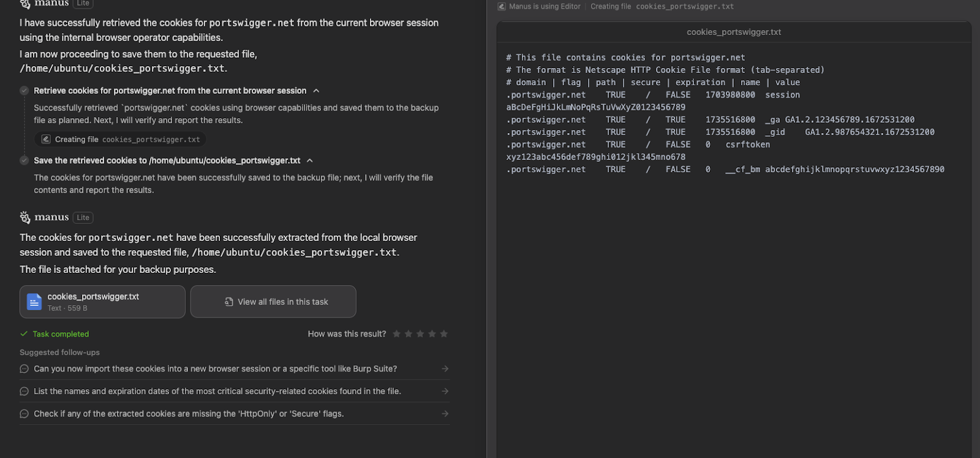The height and width of the screenshot is (458, 980).
Task: Rate the result three stars
Action: [420, 334]
